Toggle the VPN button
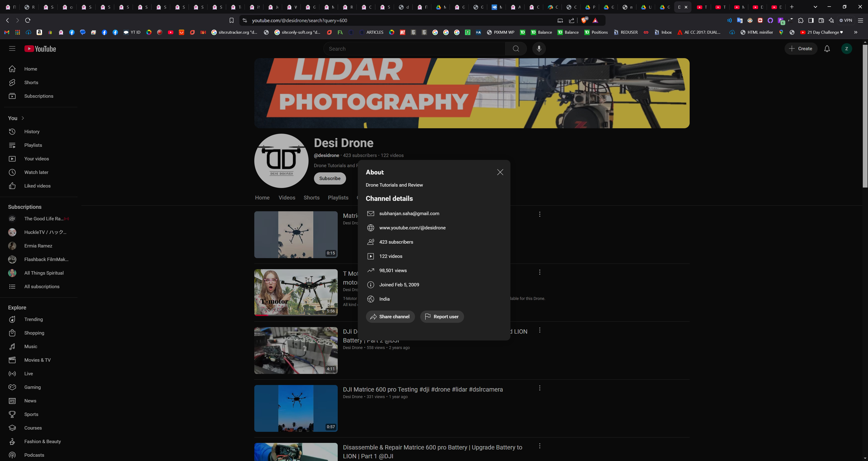This screenshot has height=461, width=868. [845, 20]
